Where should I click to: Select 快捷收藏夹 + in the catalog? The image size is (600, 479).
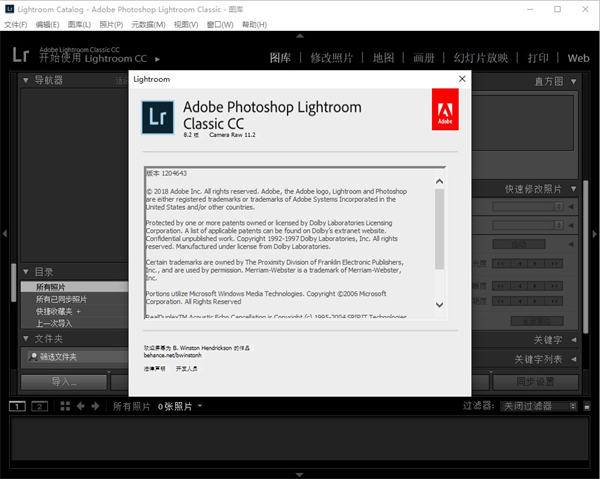(x=75, y=311)
